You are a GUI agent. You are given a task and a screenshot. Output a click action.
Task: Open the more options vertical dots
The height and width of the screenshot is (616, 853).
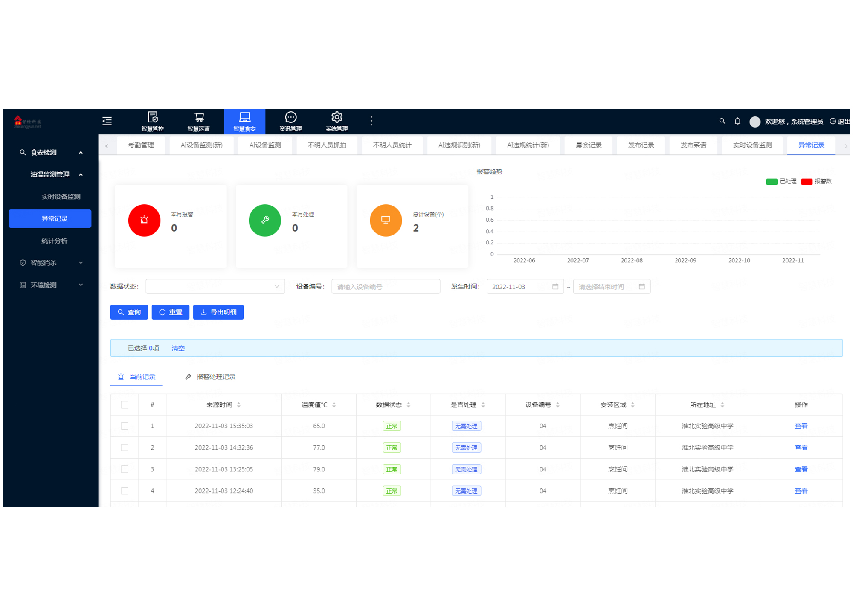(x=371, y=121)
